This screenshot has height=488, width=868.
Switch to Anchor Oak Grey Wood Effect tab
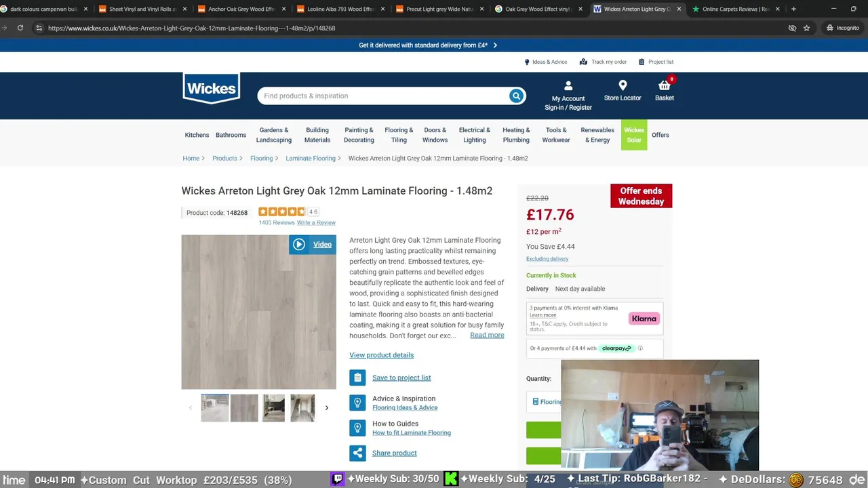click(241, 9)
